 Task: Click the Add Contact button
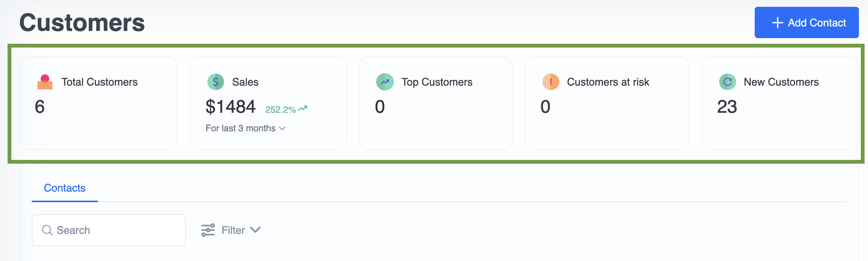(x=806, y=22)
